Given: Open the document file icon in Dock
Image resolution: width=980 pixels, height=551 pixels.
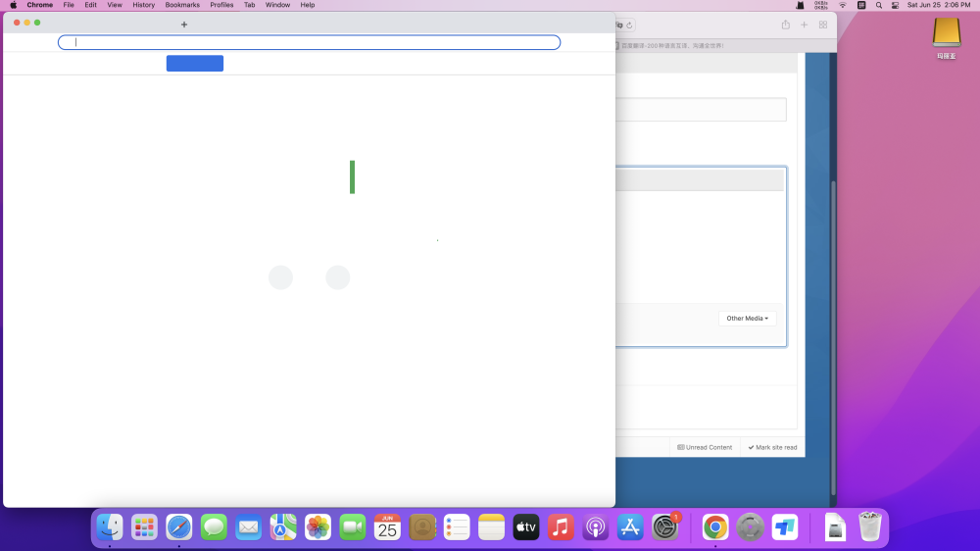Looking at the screenshot, I should click(x=835, y=527).
